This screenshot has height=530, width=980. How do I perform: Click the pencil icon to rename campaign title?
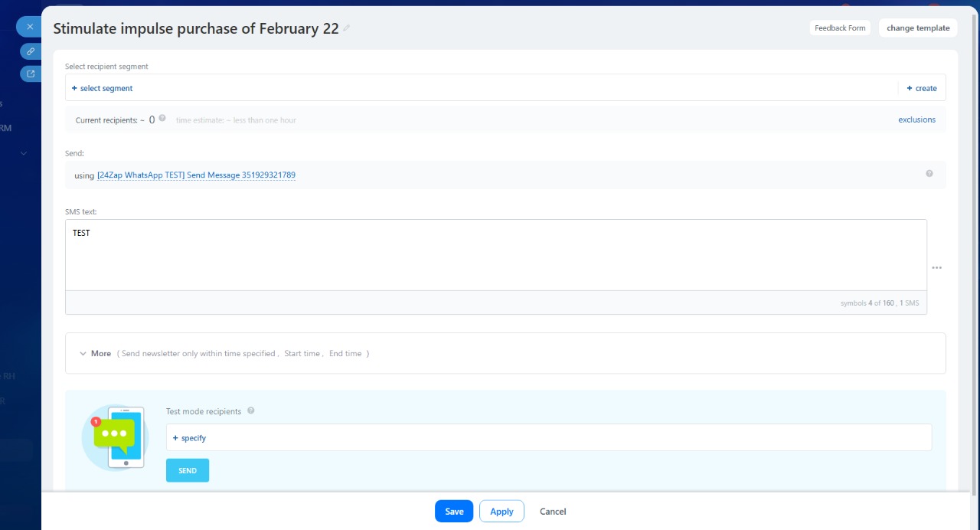[x=347, y=28]
